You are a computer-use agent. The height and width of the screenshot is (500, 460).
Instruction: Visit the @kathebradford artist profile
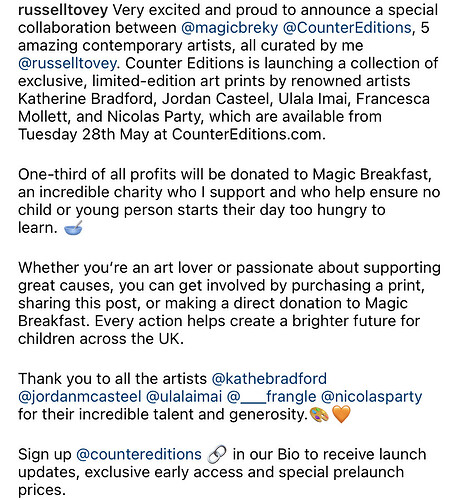pyautogui.click(x=269, y=379)
